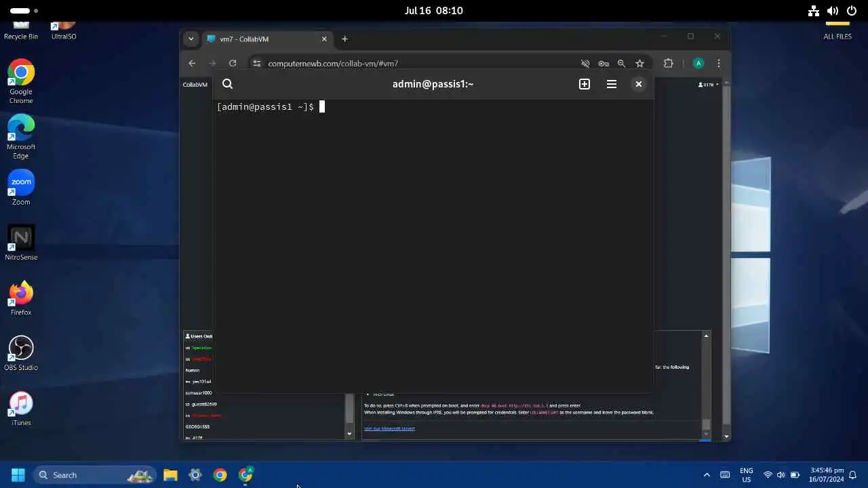Click the zoom magnifier icon in address bar
Screen dimensions: 868x488
click(x=621, y=64)
